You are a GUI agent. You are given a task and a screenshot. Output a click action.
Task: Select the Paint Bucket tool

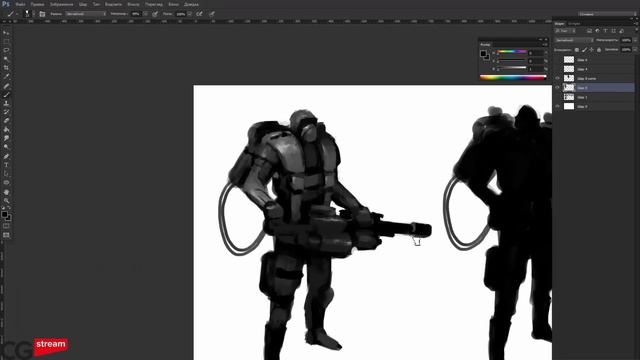6,129
